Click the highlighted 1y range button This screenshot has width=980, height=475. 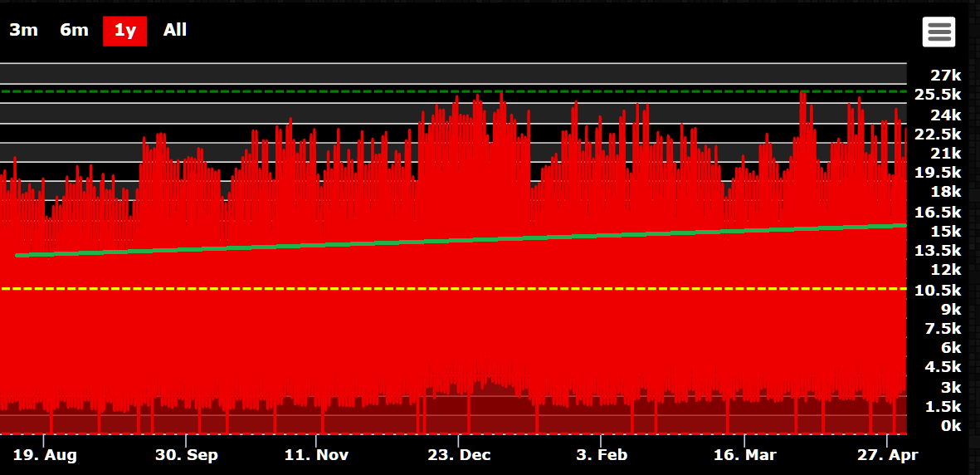coord(125,31)
